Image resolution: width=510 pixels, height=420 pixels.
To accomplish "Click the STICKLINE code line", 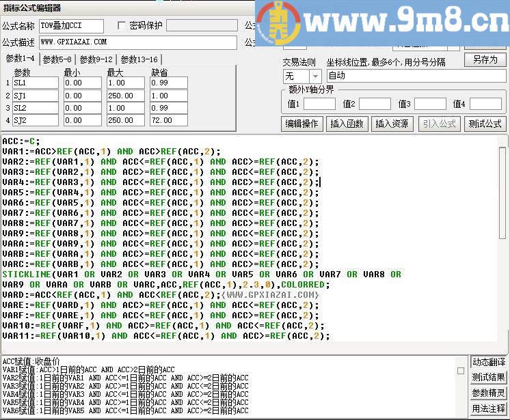I will (x=202, y=275).
